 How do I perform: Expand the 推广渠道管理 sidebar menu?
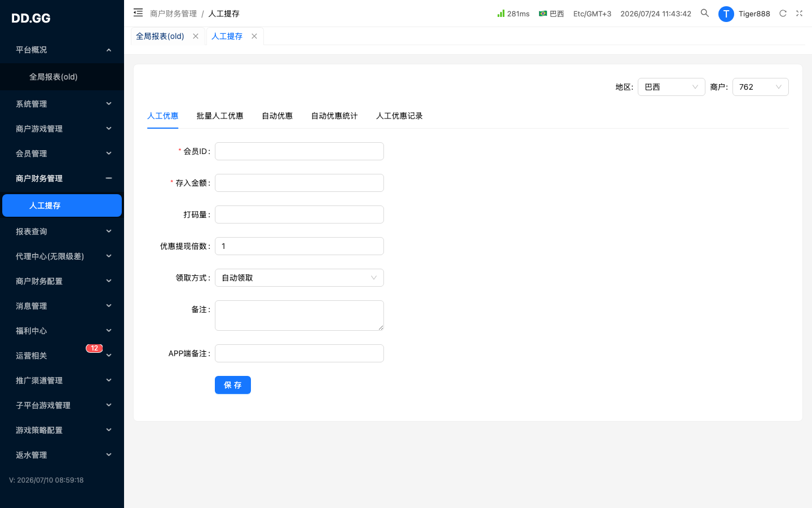pos(62,380)
